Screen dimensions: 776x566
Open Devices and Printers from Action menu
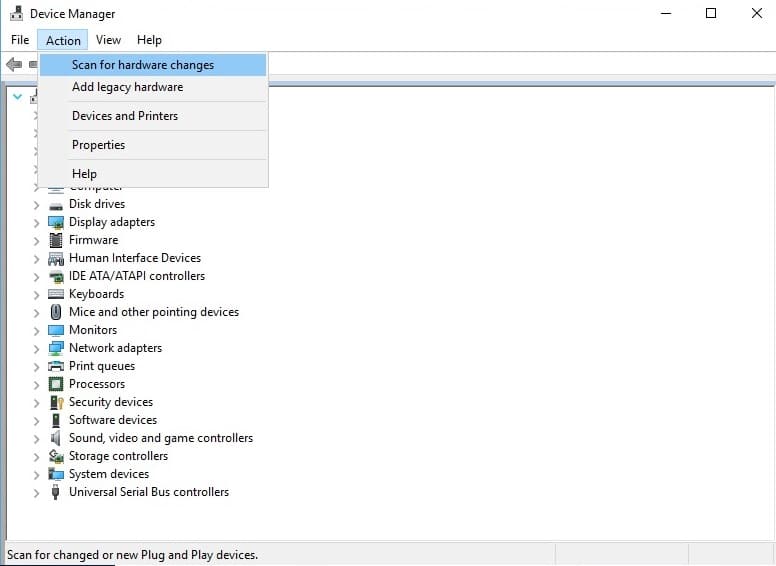pyautogui.click(x=125, y=116)
